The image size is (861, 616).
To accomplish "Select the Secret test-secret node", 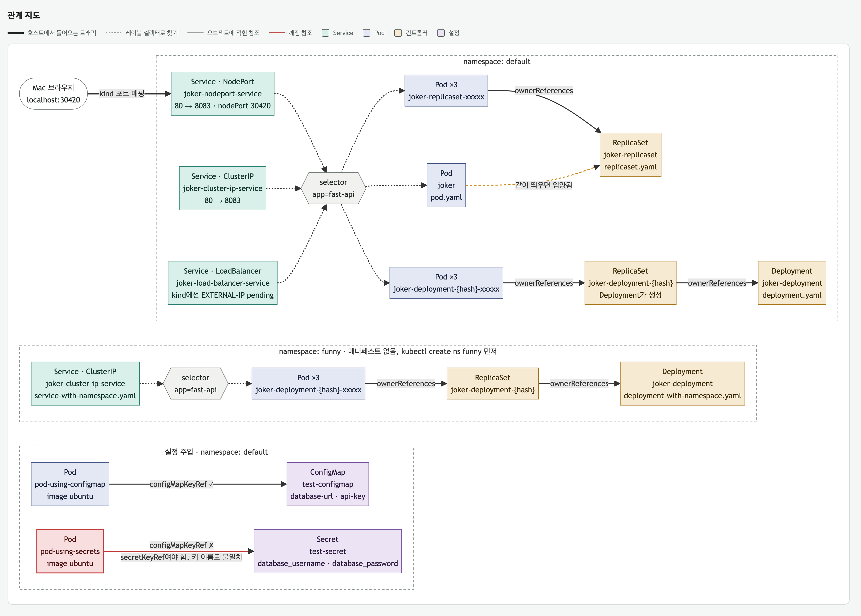I will tap(328, 551).
